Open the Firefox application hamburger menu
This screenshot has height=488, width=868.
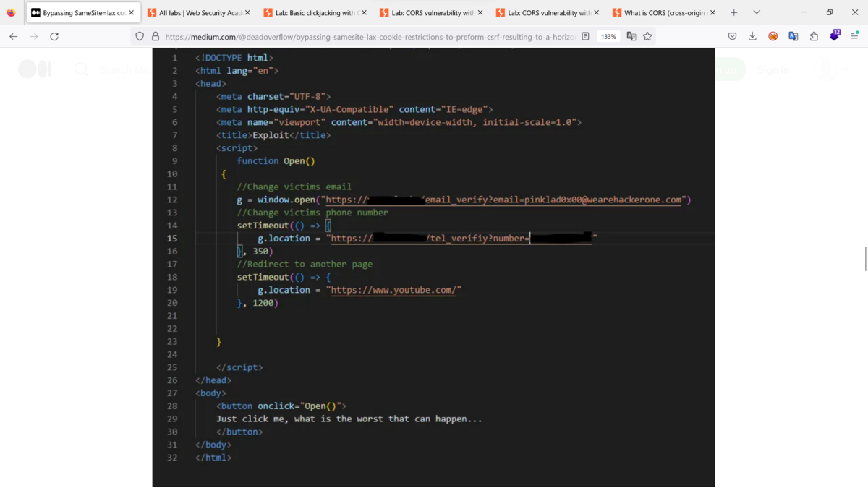pyautogui.click(x=855, y=36)
